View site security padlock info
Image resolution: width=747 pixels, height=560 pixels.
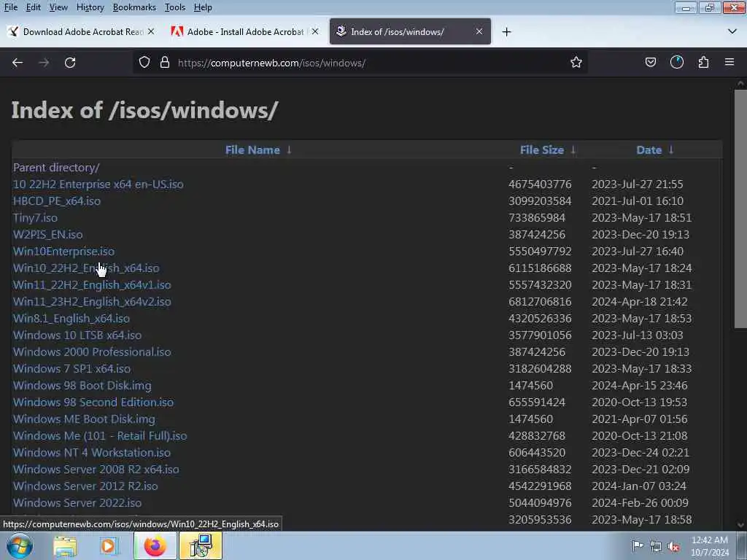[165, 63]
